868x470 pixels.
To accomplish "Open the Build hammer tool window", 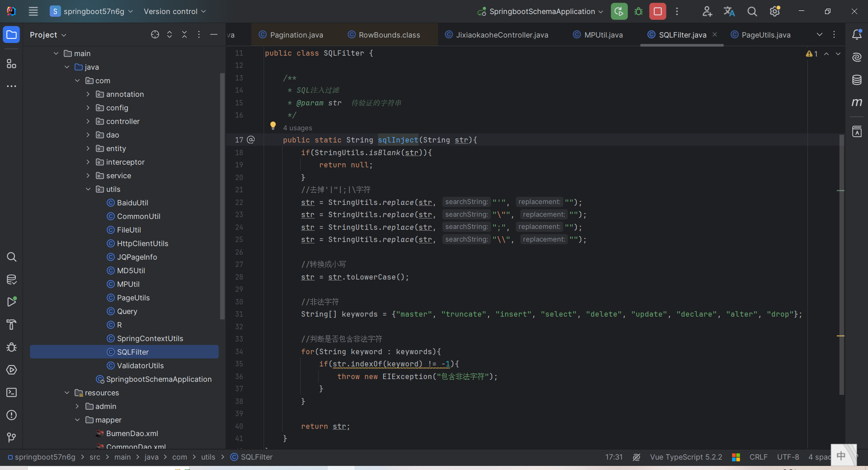I will [x=12, y=324].
